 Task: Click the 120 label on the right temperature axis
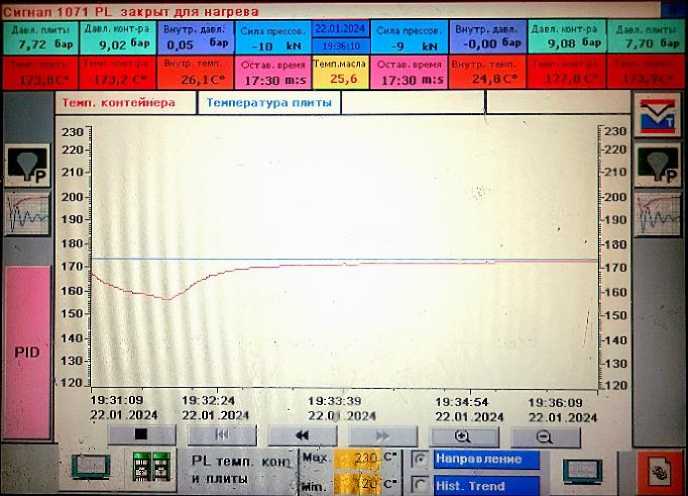(615, 385)
